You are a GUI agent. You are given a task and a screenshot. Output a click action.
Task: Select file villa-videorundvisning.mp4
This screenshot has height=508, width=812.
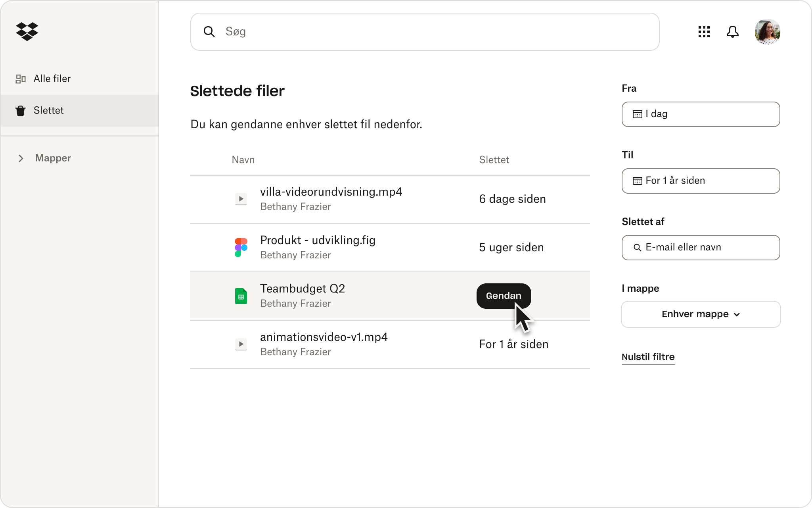pyautogui.click(x=331, y=192)
